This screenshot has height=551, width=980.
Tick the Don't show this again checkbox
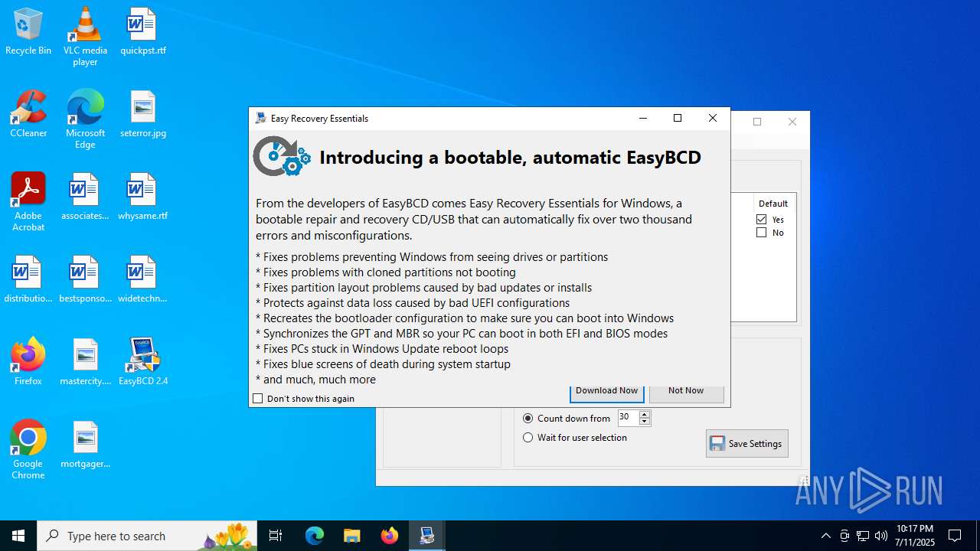258,399
